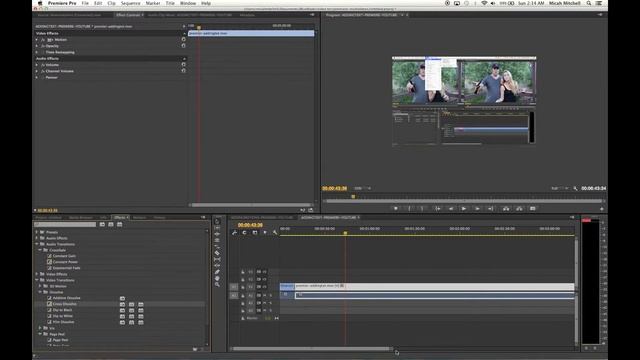Click the Effects panel search field
The height and width of the screenshot is (360, 640).
tap(65, 224)
